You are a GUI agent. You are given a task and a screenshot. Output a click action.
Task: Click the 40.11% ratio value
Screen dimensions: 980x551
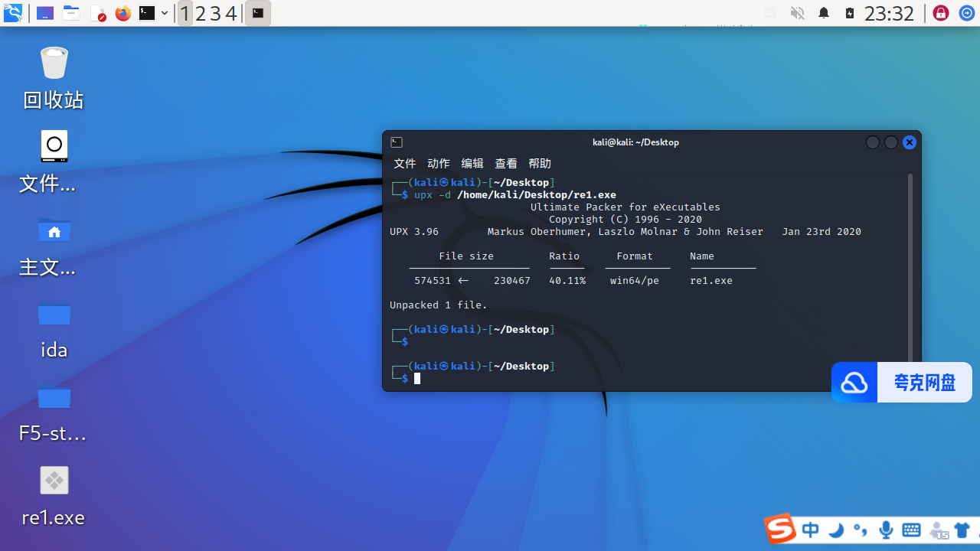[x=567, y=281]
